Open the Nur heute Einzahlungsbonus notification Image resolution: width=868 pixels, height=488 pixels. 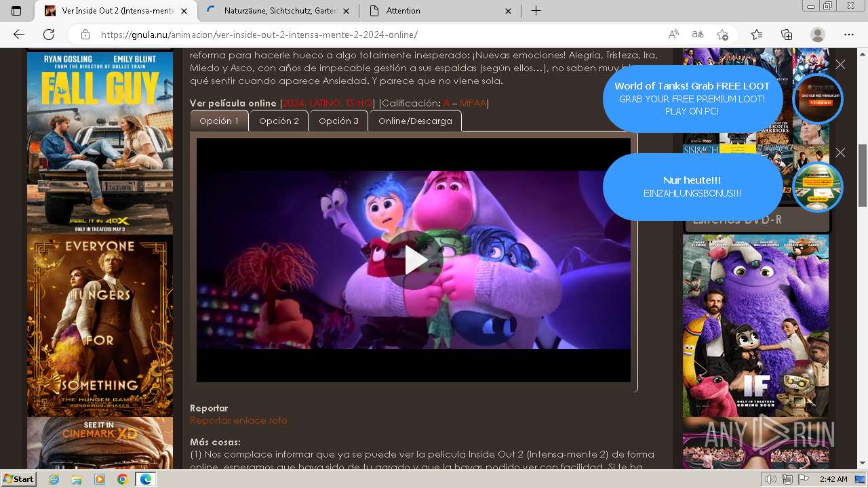[692, 186]
